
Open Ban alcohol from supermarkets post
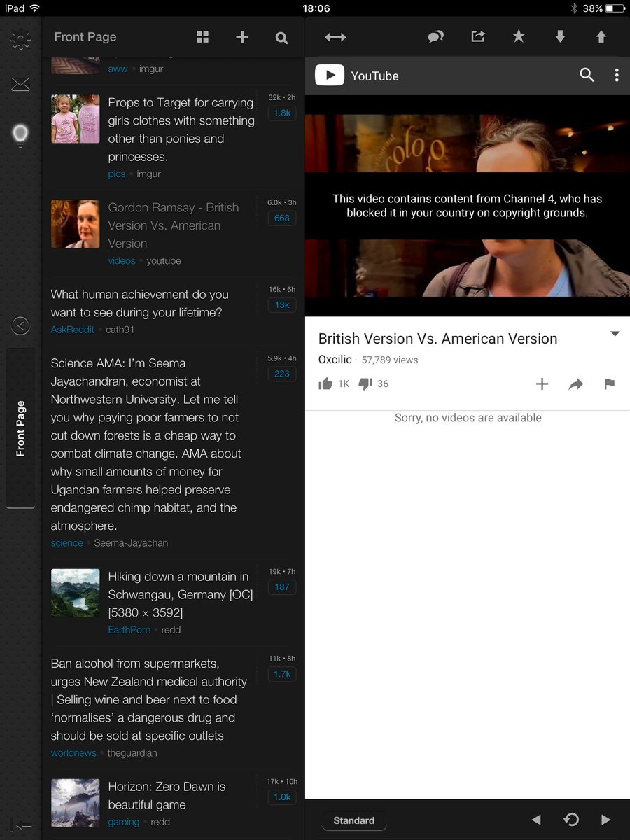(149, 699)
